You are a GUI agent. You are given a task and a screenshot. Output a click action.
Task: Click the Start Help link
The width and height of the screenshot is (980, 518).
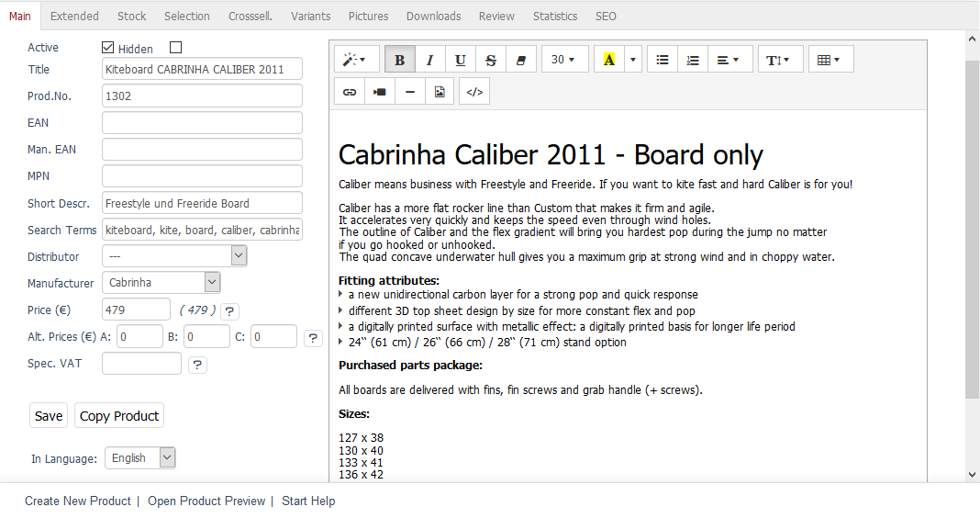click(x=308, y=501)
